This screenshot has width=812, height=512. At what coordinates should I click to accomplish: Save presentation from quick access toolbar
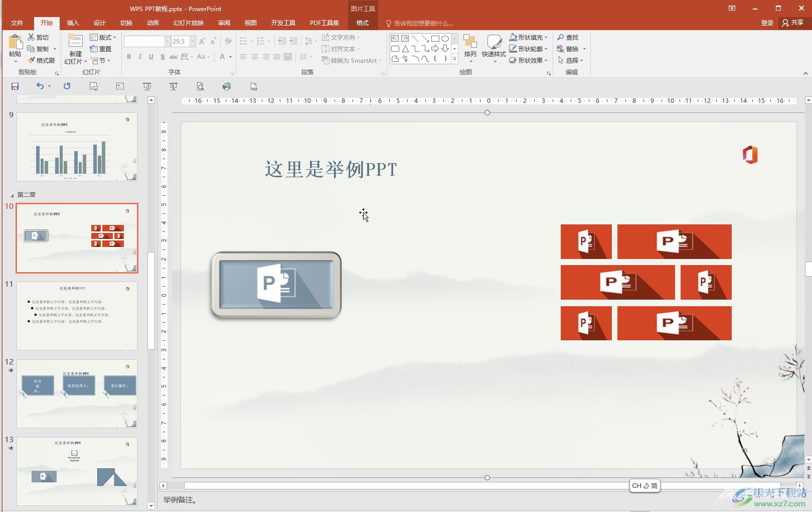(x=15, y=86)
